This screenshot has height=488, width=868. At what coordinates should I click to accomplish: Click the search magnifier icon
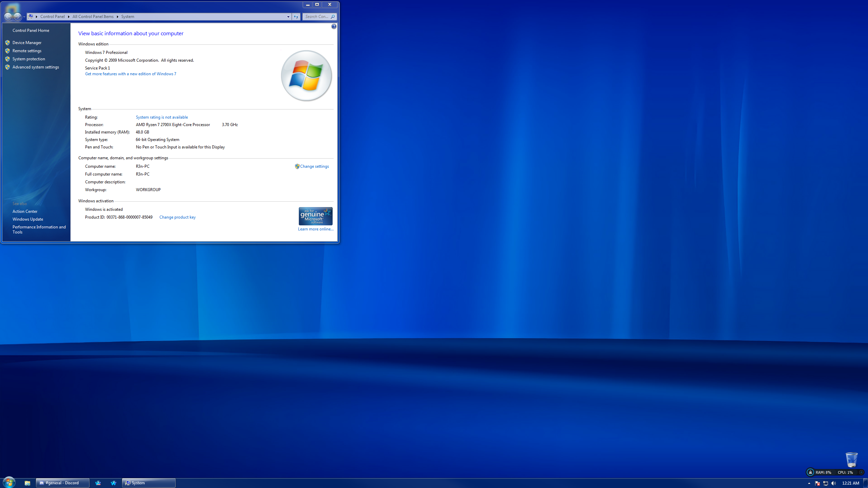point(333,17)
